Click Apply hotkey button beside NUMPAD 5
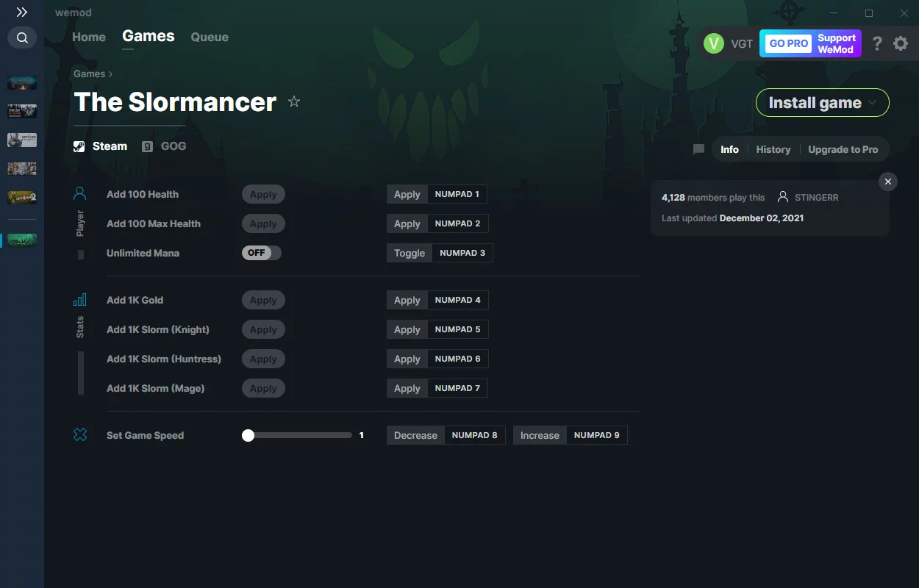Image resolution: width=919 pixels, height=588 pixels. (407, 329)
